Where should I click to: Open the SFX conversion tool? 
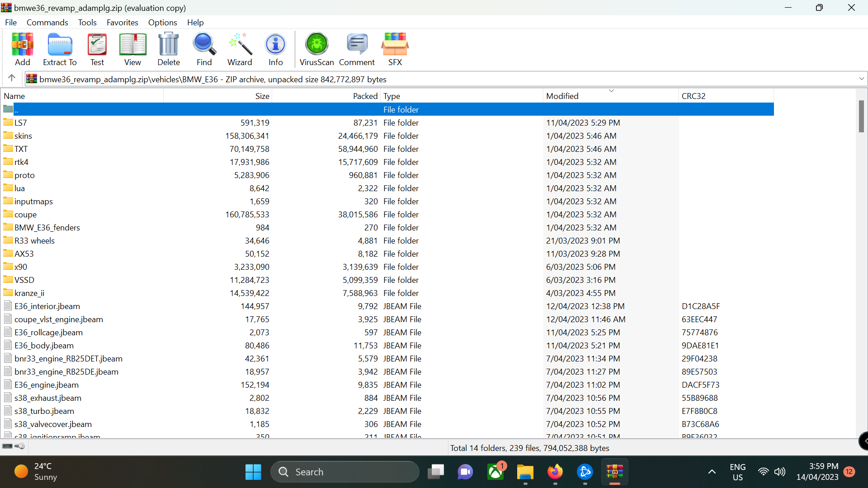(395, 49)
